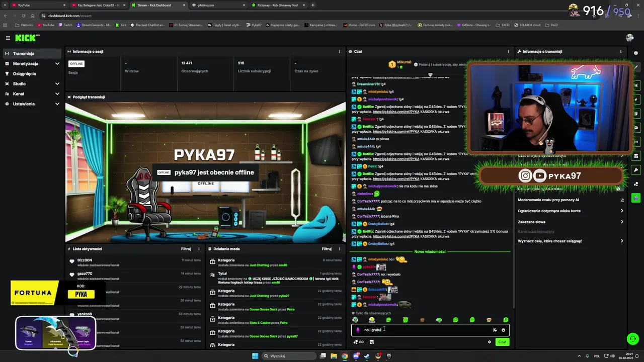Insert the yellow emote from quick emote row
Image resolution: width=644 pixels, height=362 pixels.
[372, 320]
